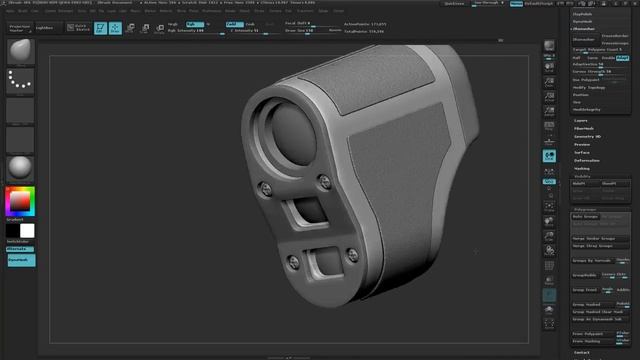The width and height of the screenshot is (640, 360).
Task: Click the QuickSave button
Action: click(x=454, y=4)
